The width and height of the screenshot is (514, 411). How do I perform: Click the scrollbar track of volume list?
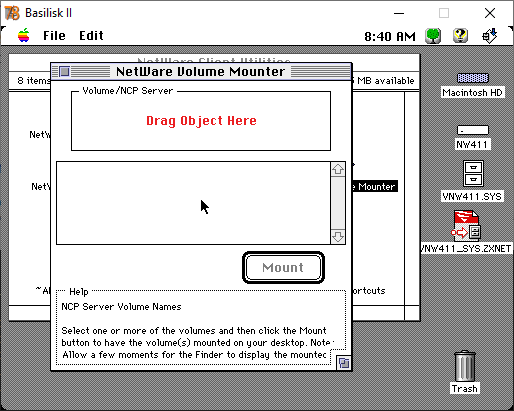(x=338, y=203)
